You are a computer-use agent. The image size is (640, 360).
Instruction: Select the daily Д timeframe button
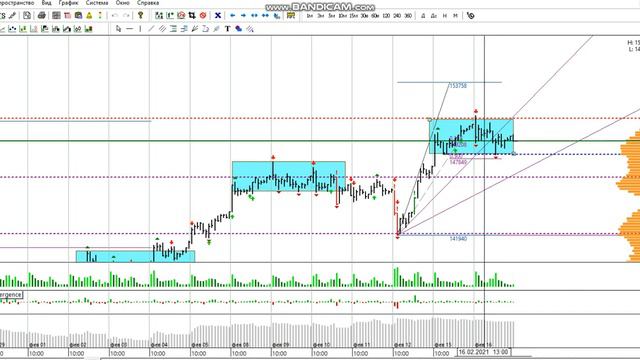coord(423,16)
